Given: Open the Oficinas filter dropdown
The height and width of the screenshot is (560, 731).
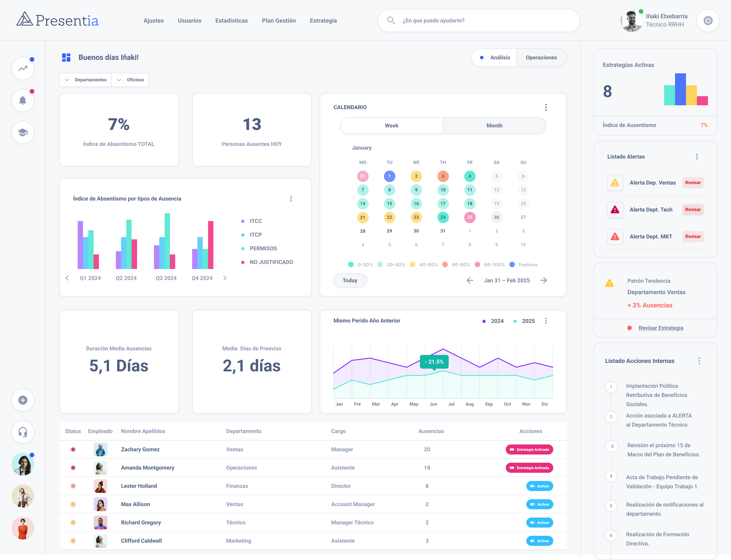Looking at the screenshot, I should point(130,80).
